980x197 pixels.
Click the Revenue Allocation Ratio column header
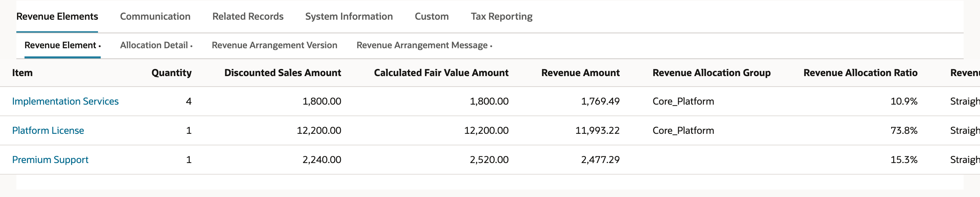pyautogui.click(x=861, y=73)
